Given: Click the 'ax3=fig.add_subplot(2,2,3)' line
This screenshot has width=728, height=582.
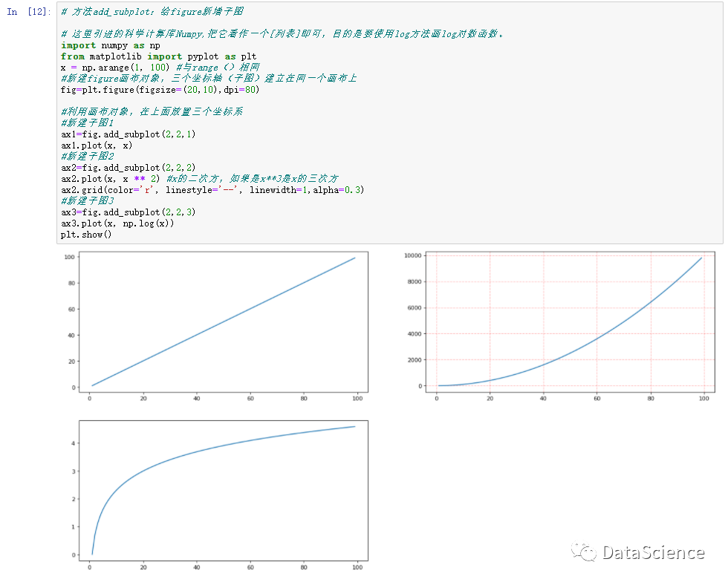Looking at the screenshot, I should 128,212.
